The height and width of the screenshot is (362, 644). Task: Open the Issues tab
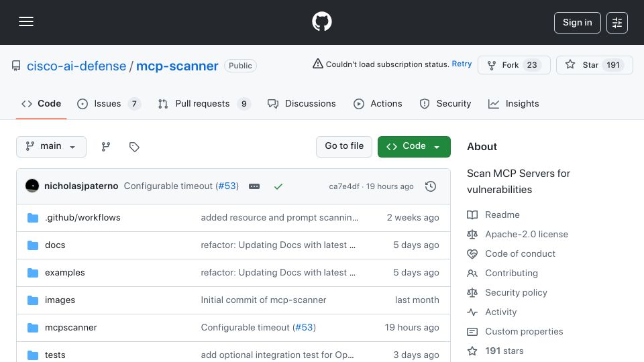tap(109, 104)
